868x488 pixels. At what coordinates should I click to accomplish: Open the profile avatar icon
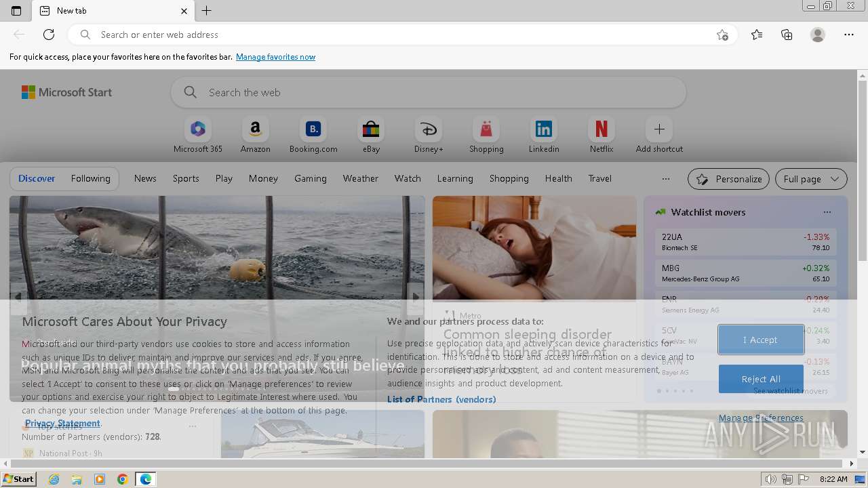point(818,35)
